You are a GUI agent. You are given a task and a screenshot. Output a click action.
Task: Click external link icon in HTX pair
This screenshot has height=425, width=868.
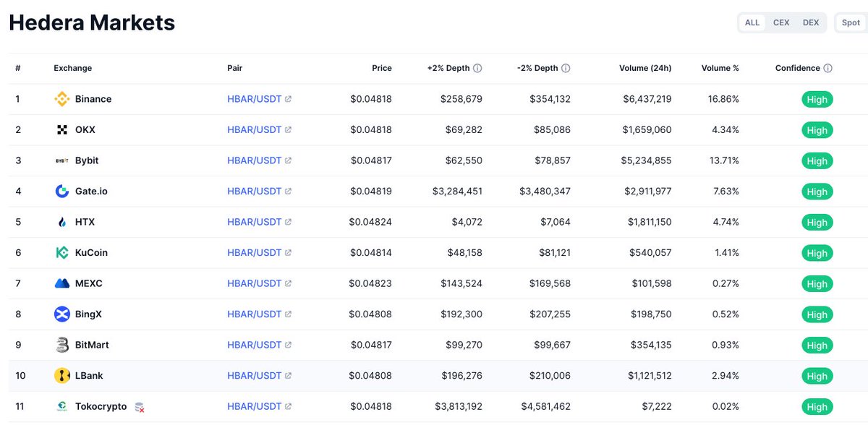coord(288,222)
